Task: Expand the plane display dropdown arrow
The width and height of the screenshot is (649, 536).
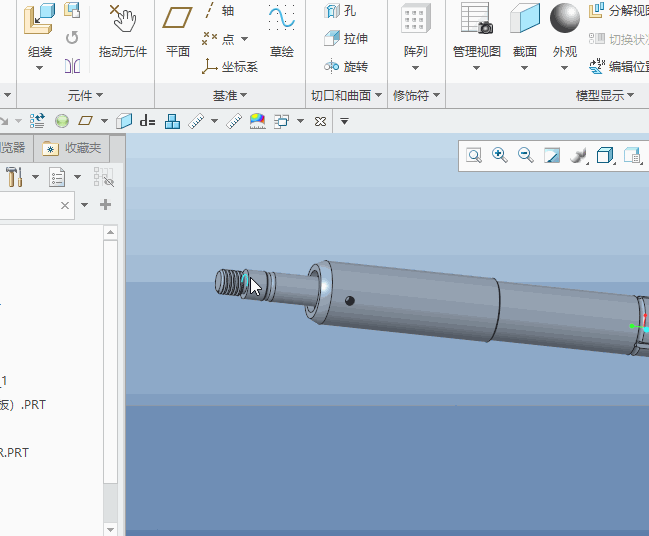Action: 104,121
